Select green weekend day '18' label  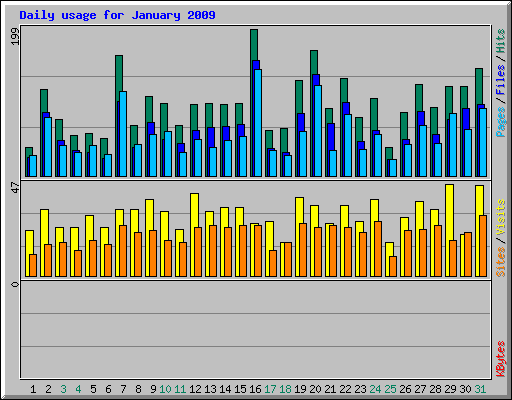point(285,389)
